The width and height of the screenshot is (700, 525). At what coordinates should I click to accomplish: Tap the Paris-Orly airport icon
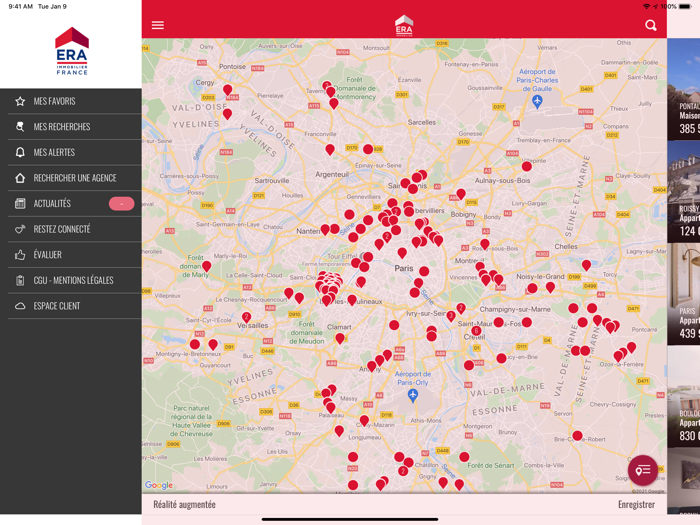coord(413,395)
